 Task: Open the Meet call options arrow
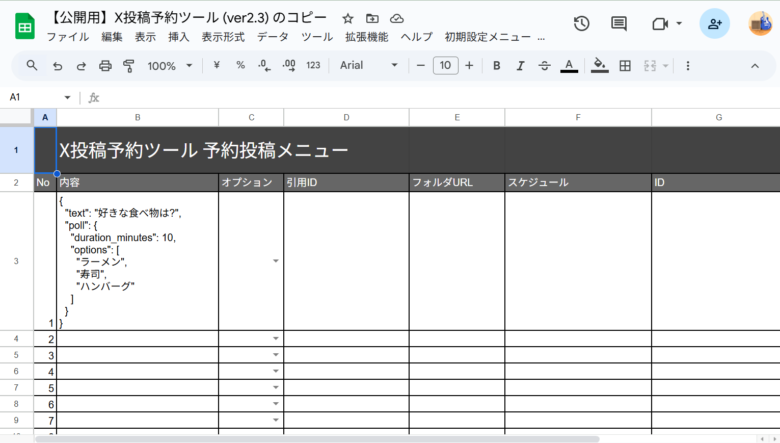(x=679, y=23)
